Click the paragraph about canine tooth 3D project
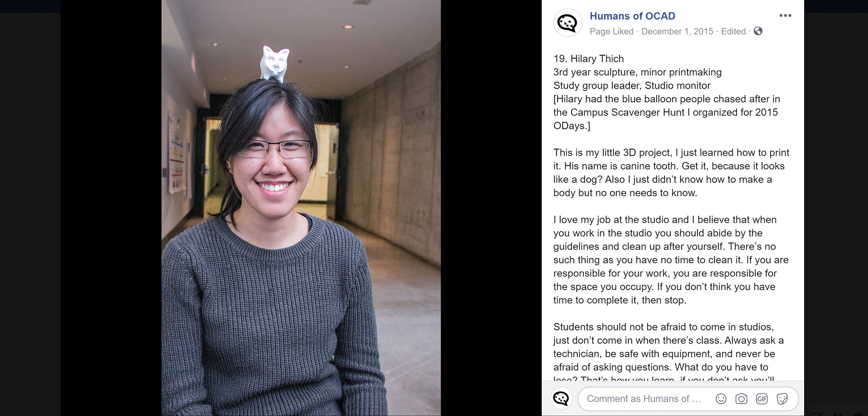 671,173
